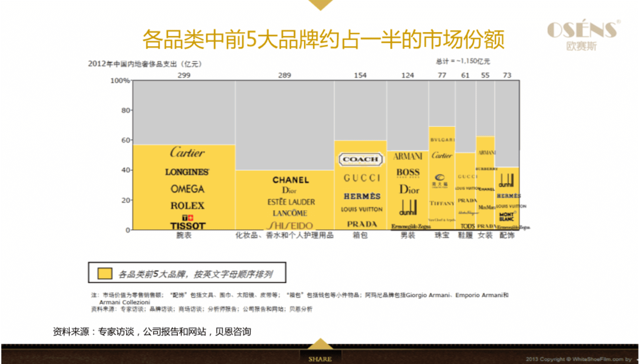This screenshot has width=639, height=364.
Task: Click the 289 value above cosmetics column
Action: 285,75
